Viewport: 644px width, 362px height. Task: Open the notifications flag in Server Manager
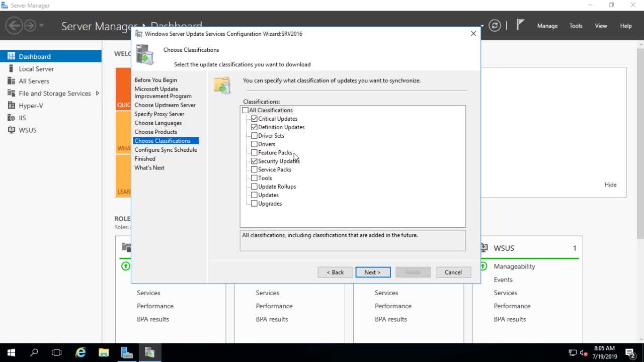click(x=521, y=25)
